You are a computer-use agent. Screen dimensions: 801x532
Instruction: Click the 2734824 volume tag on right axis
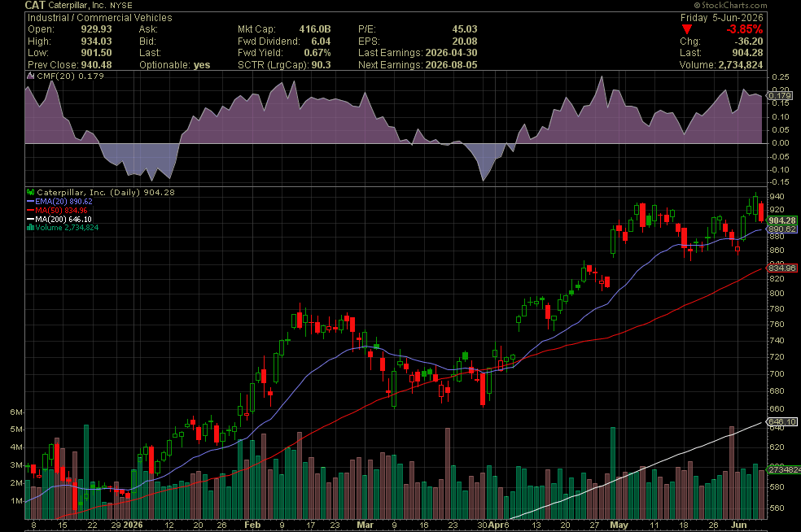[x=784, y=469]
